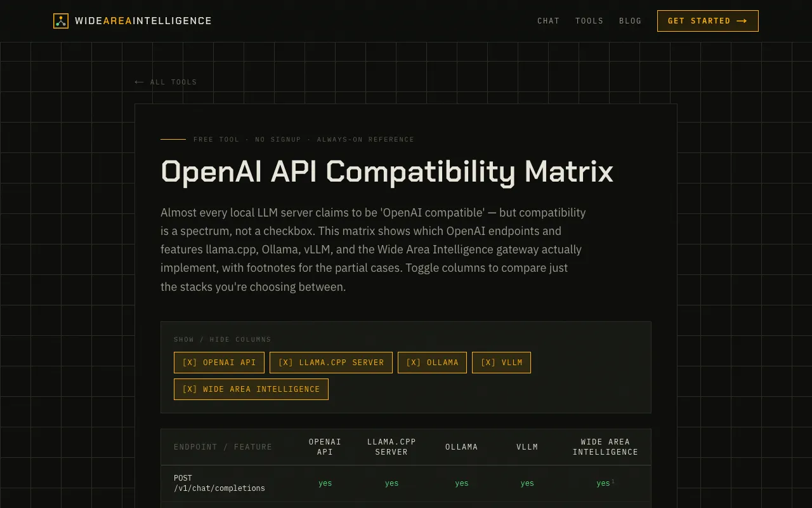
Task: Click the SHOW / HIDE COLUMNS label
Action: click(x=223, y=340)
